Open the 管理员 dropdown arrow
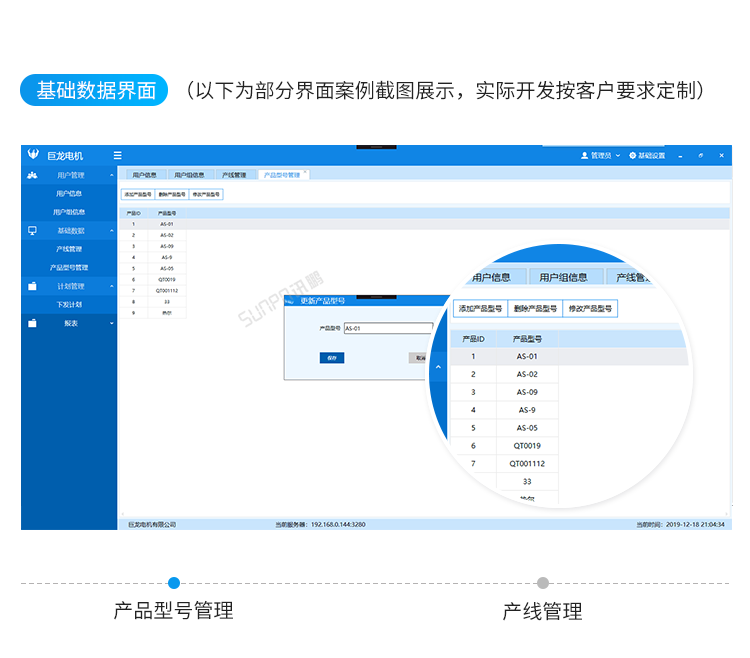This screenshot has height=658, width=750. [618, 155]
